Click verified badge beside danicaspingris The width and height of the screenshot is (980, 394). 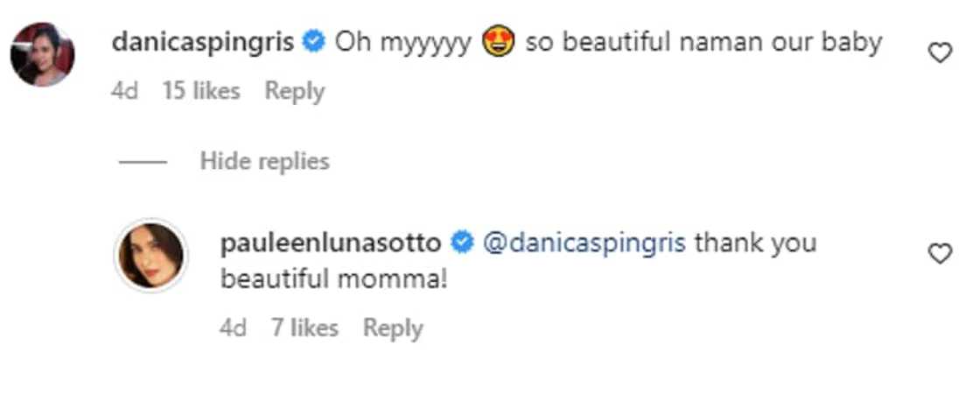pos(314,42)
